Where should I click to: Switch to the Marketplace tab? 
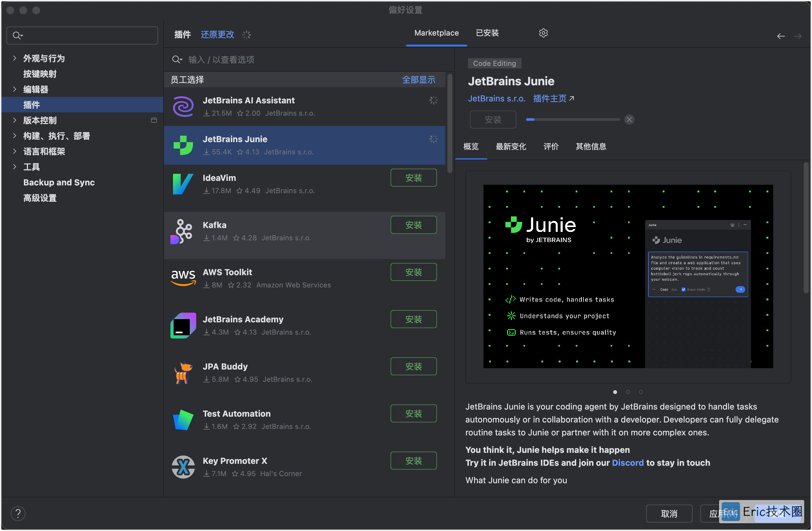(436, 33)
